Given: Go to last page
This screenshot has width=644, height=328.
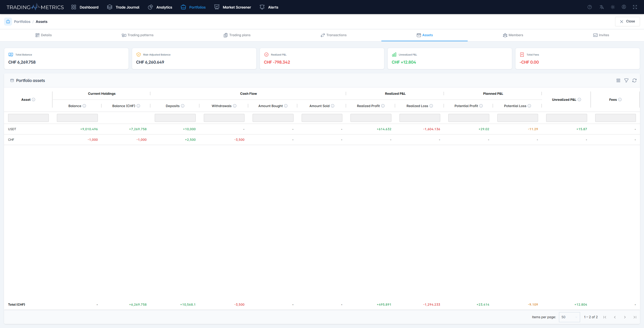Looking at the screenshot, I should [635, 317].
